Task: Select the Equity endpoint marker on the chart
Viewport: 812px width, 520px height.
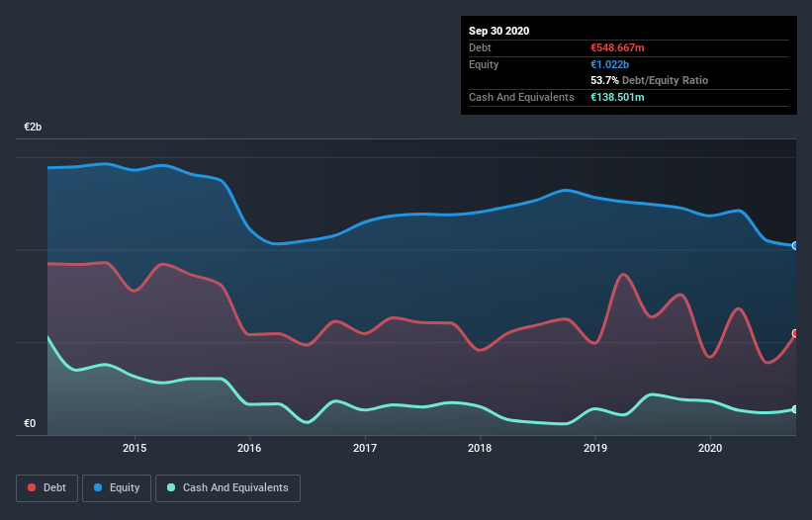Action: pyautogui.click(x=795, y=246)
